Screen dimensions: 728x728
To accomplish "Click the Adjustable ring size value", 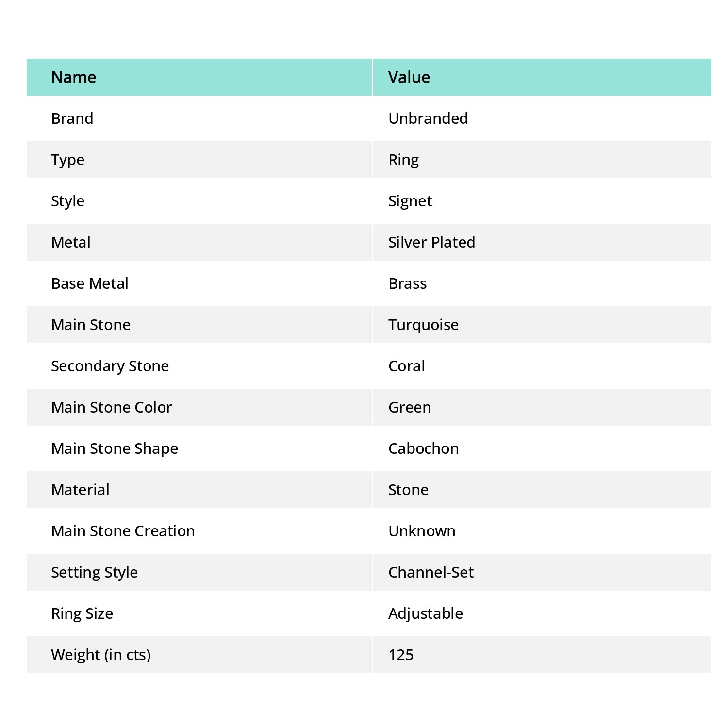I will [x=425, y=613].
